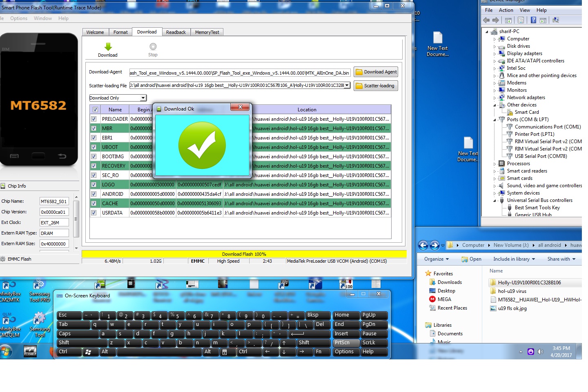
Task: Open the Organize dropdown in Explorer
Action: (437, 259)
